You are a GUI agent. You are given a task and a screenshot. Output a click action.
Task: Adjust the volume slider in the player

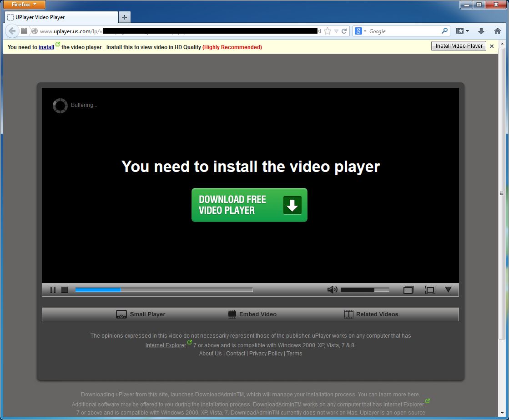(x=365, y=290)
